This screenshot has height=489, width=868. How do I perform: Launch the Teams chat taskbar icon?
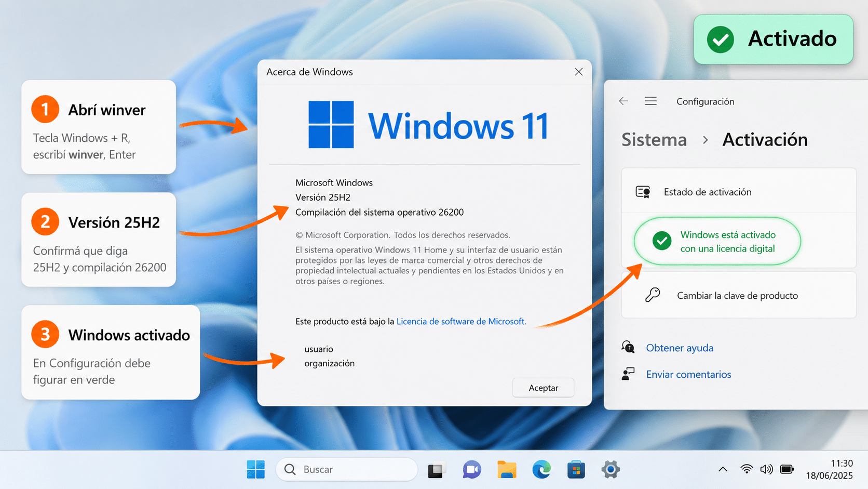pyautogui.click(x=472, y=469)
